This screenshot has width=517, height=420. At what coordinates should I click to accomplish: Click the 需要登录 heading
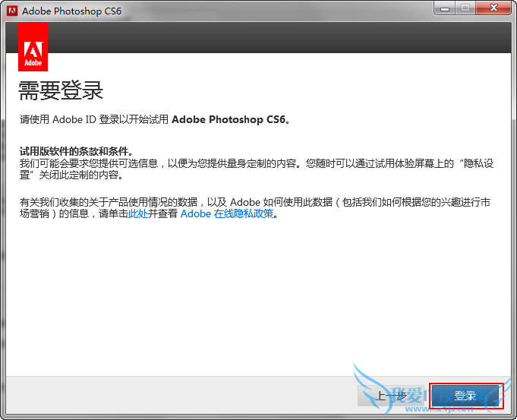pyautogui.click(x=61, y=90)
